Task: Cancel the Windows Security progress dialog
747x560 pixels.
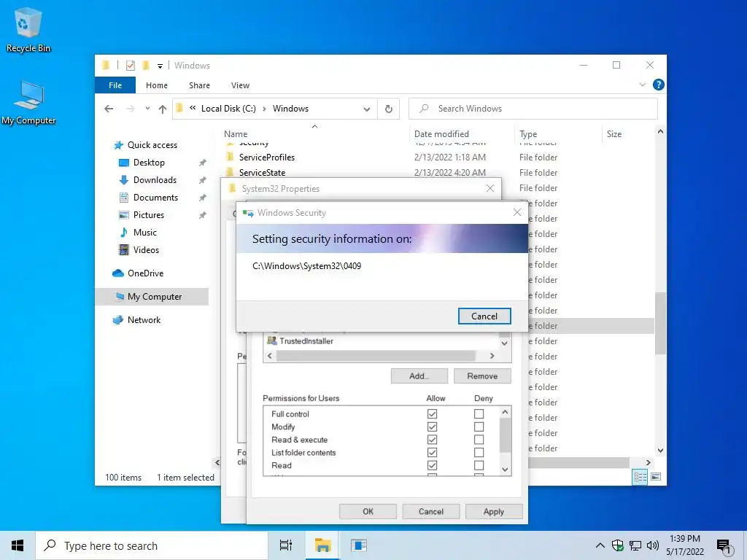Action: 484,316
